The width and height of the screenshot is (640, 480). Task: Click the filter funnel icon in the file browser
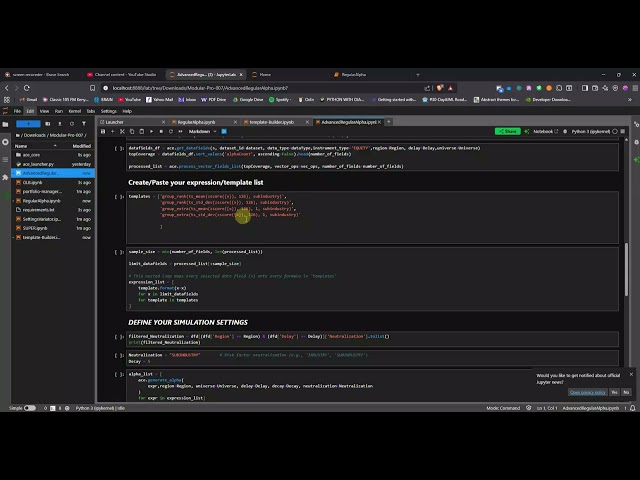[x=84, y=124]
